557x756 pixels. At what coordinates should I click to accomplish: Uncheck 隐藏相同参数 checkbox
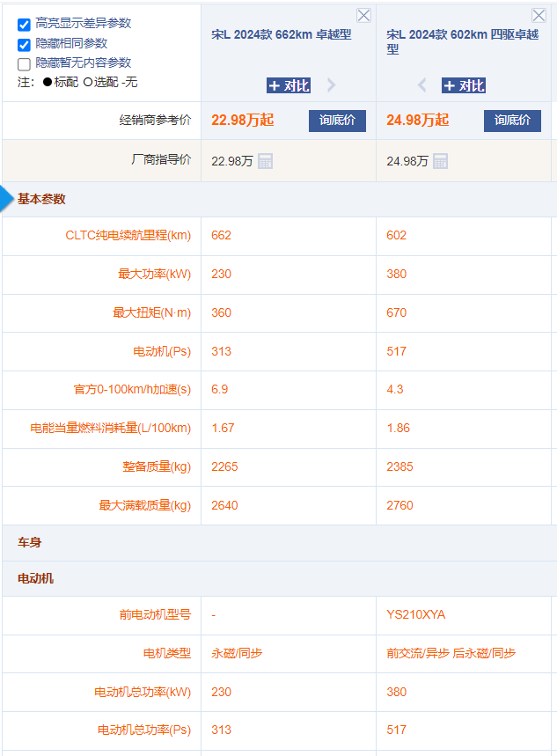(x=24, y=45)
